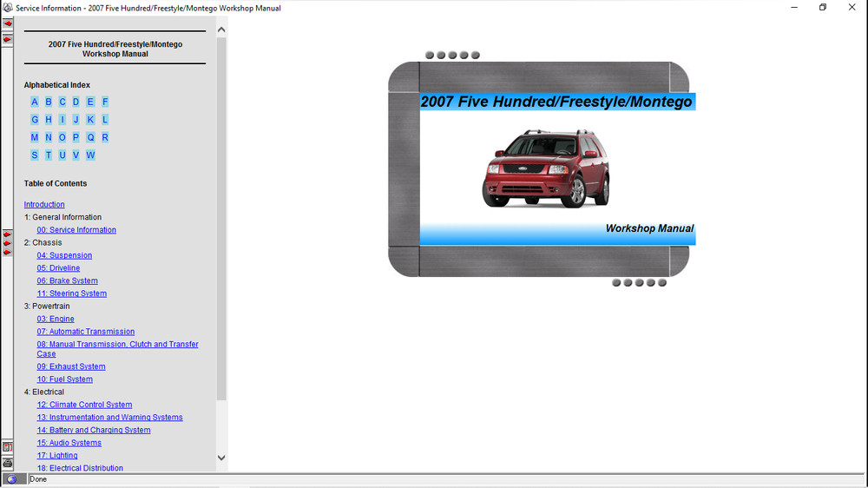Click the contents panel scroll up arrow

point(221,30)
